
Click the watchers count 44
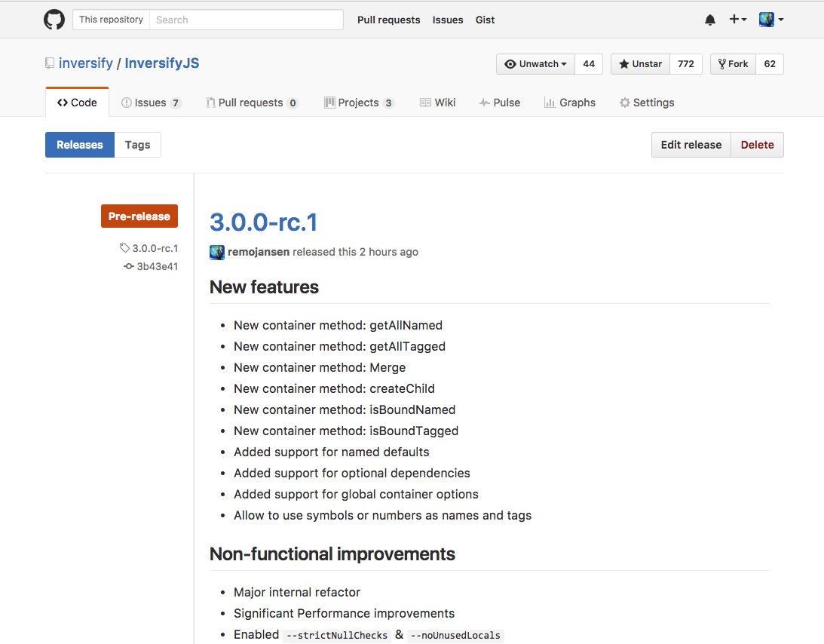click(x=589, y=64)
